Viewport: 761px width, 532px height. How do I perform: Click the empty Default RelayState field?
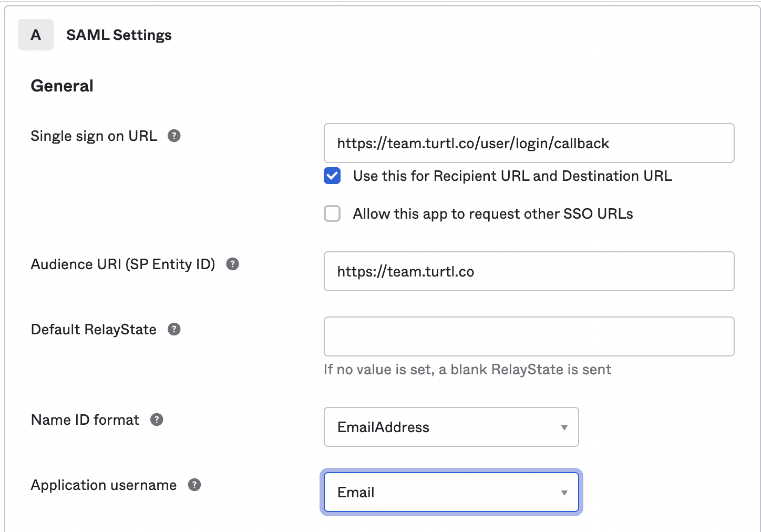click(x=529, y=336)
